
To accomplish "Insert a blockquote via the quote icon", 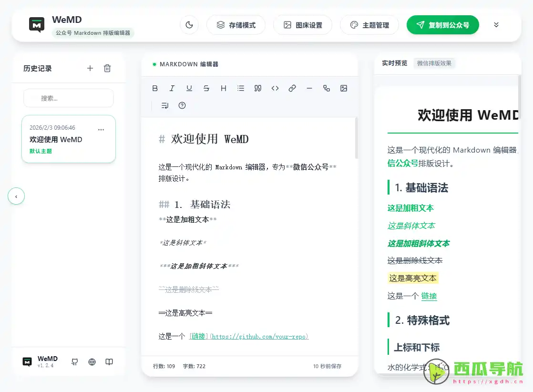I will [x=257, y=88].
